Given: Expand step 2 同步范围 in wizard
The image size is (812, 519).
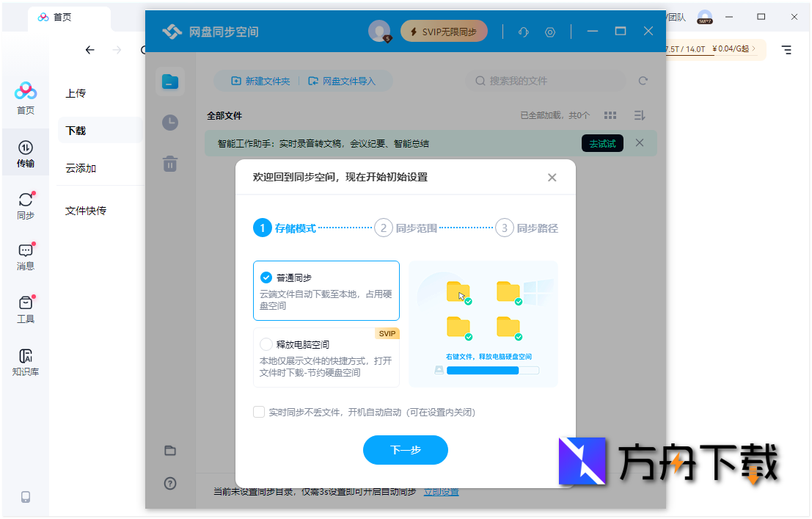Looking at the screenshot, I should click(x=383, y=228).
